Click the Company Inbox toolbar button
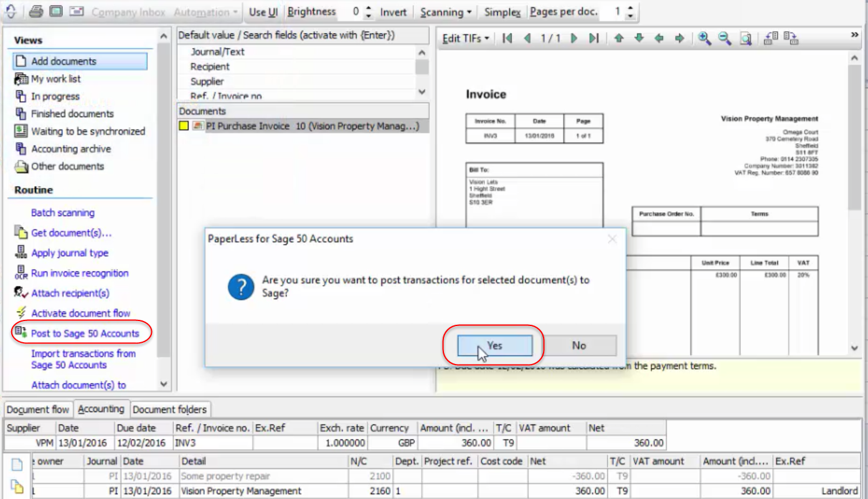The image size is (868, 499). [128, 12]
